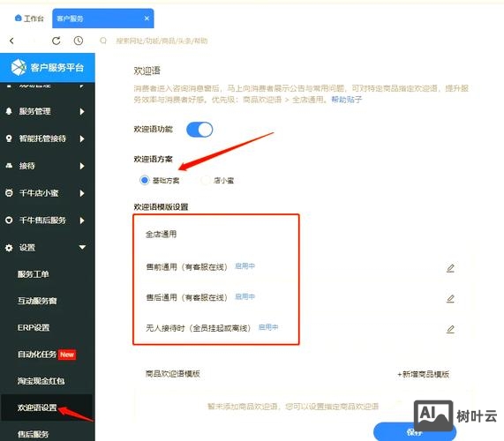Open 淘宝现金红包 under settings
This screenshot has height=441, width=504.
41,381
